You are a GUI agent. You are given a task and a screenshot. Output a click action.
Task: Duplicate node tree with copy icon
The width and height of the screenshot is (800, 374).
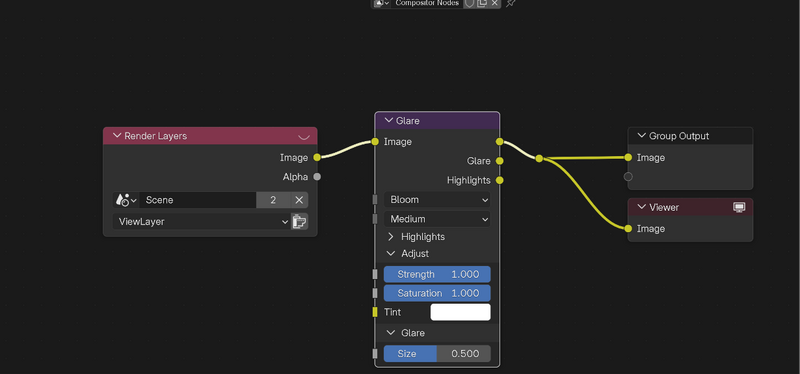point(482,3)
